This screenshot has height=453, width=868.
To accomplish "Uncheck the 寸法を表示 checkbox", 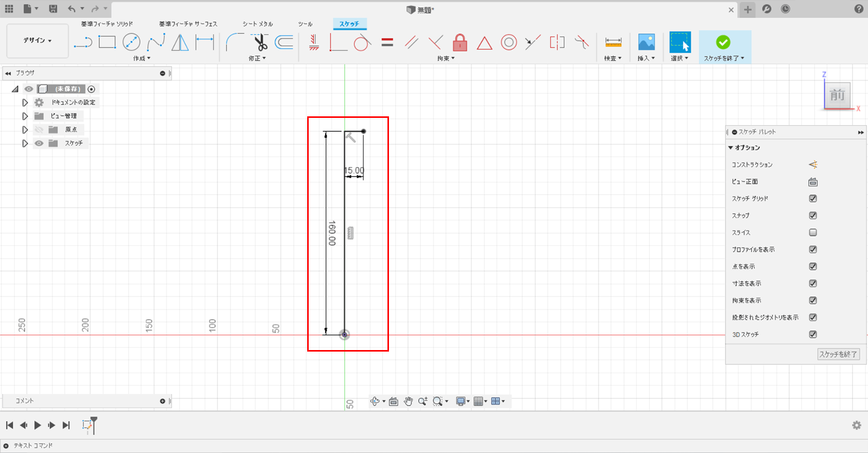I will click(813, 284).
